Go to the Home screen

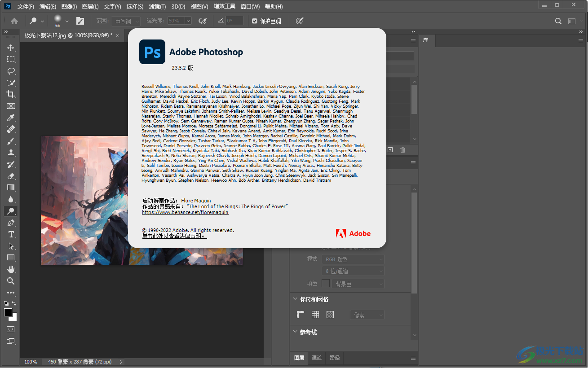click(x=14, y=21)
